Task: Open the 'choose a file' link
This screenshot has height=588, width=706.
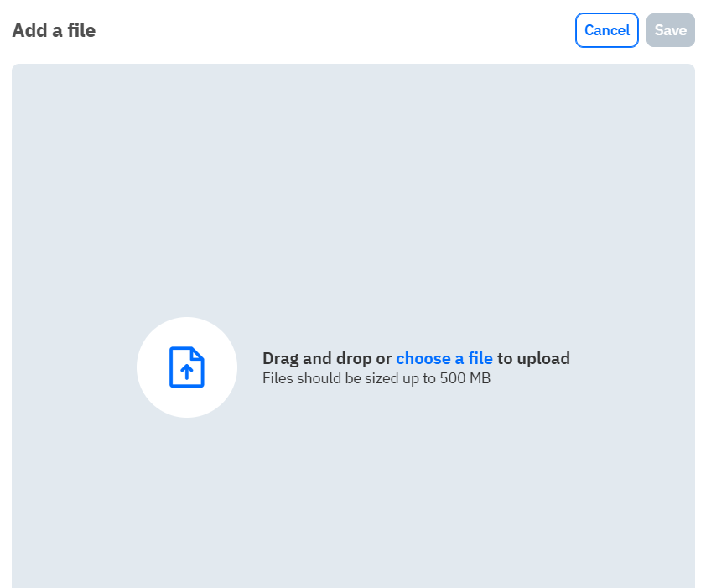Action: tap(444, 359)
